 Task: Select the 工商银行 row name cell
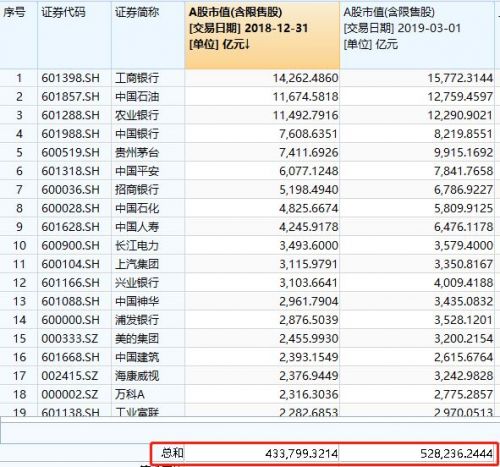coord(148,78)
